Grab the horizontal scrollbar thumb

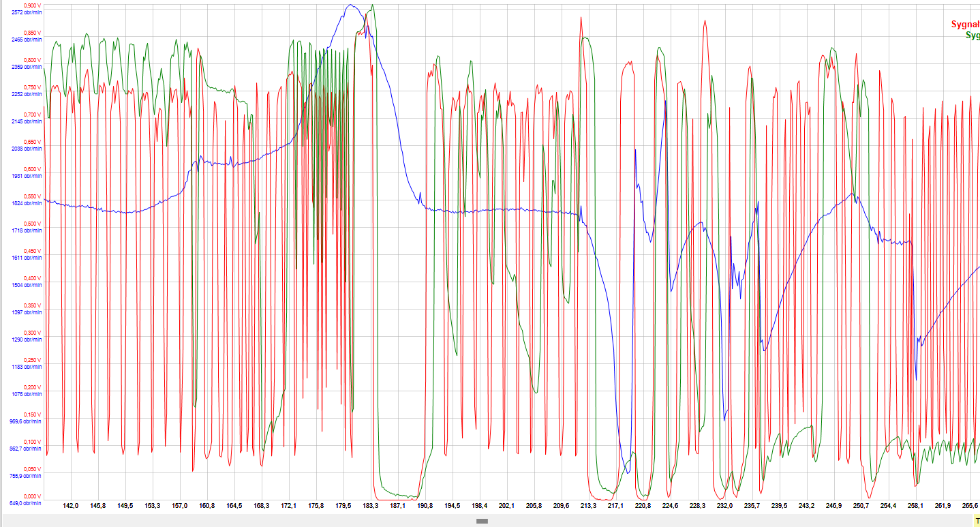point(482,521)
